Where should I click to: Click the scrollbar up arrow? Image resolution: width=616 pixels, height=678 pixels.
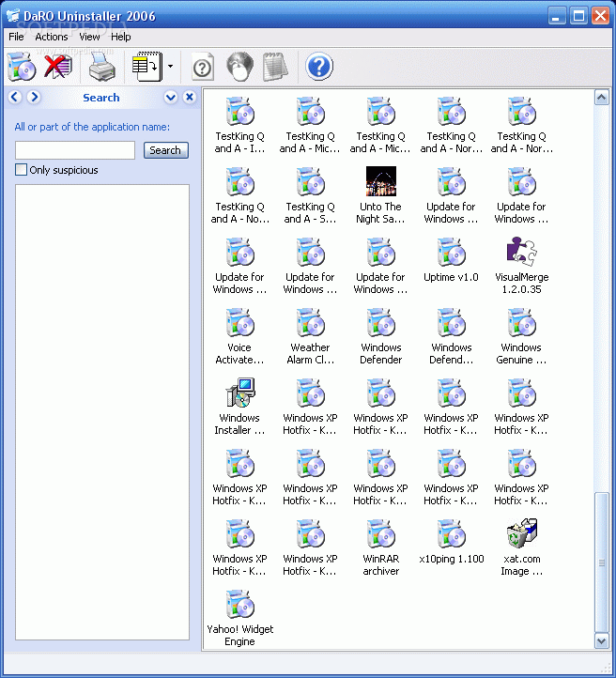point(601,98)
